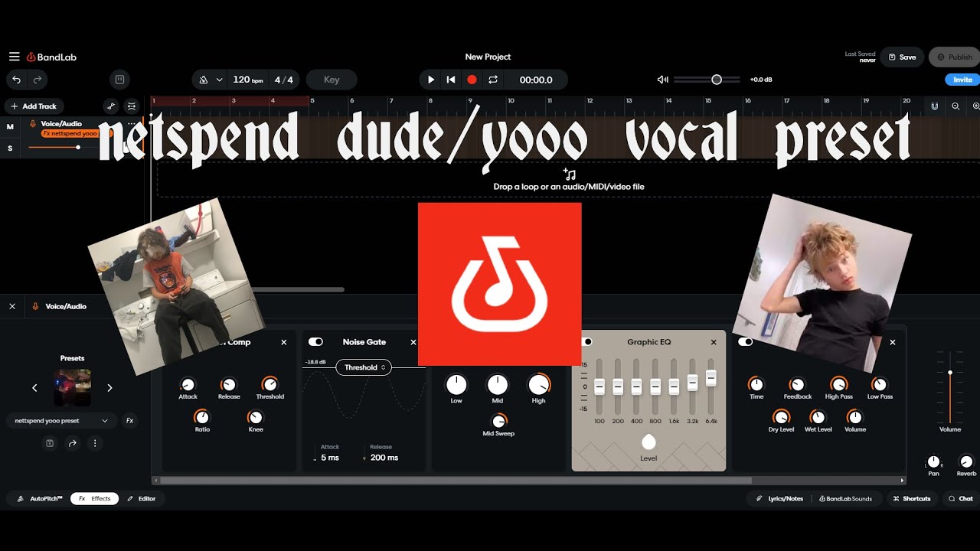The image size is (980, 551).
Task: Toggle the delay effect on/off
Action: [x=745, y=342]
